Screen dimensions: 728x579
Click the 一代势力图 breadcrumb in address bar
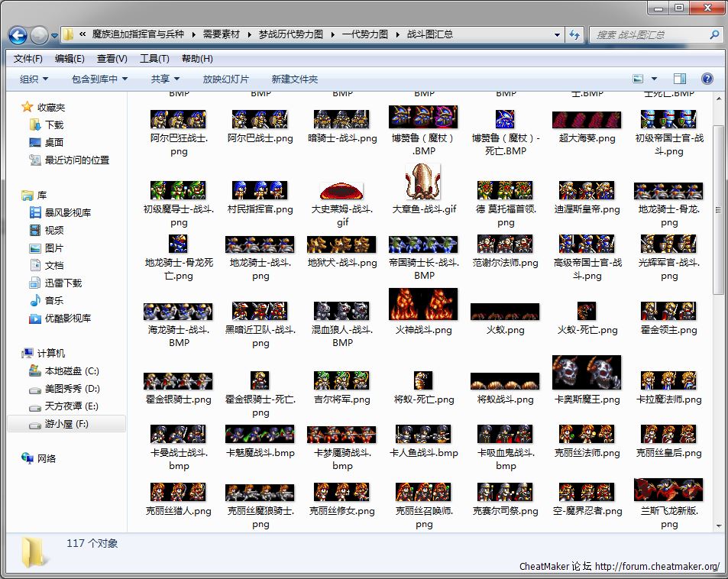pyautogui.click(x=364, y=34)
